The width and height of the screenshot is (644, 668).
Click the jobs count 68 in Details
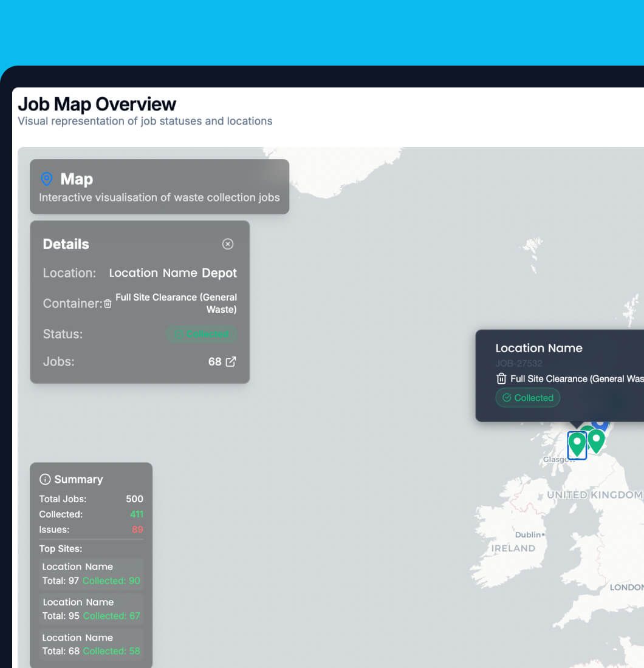215,362
